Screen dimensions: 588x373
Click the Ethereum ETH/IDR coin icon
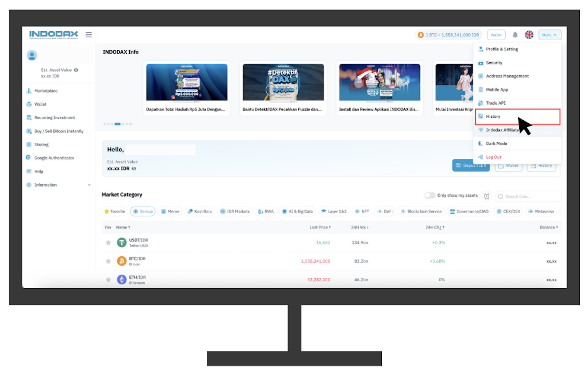pos(122,280)
